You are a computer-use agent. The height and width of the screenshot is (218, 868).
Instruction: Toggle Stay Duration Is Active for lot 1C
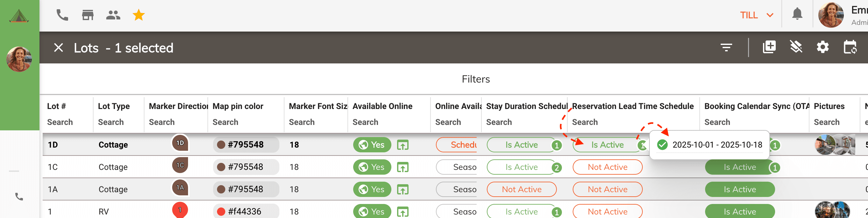521,167
